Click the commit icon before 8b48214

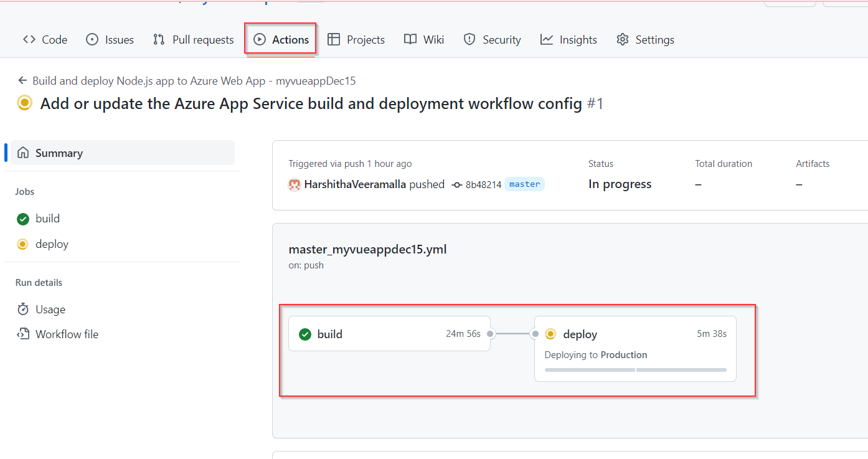point(457,184)
